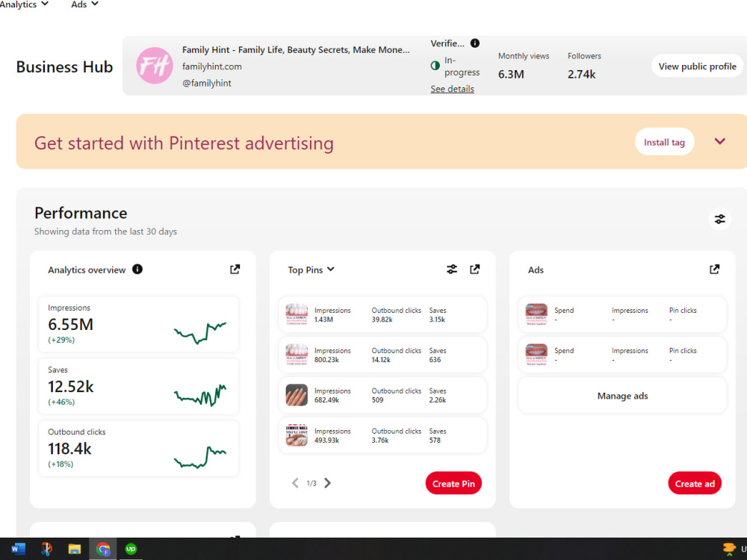
Task: Click the Family Hint profile avatar
Action: pos(155,66)
